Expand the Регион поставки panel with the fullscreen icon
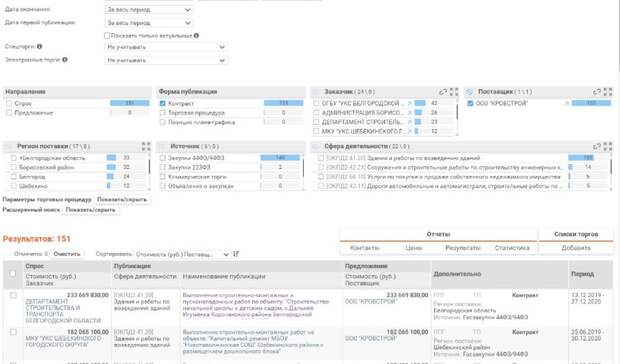The width and height of the screenshot is (620, 364). tap(146, 146)
